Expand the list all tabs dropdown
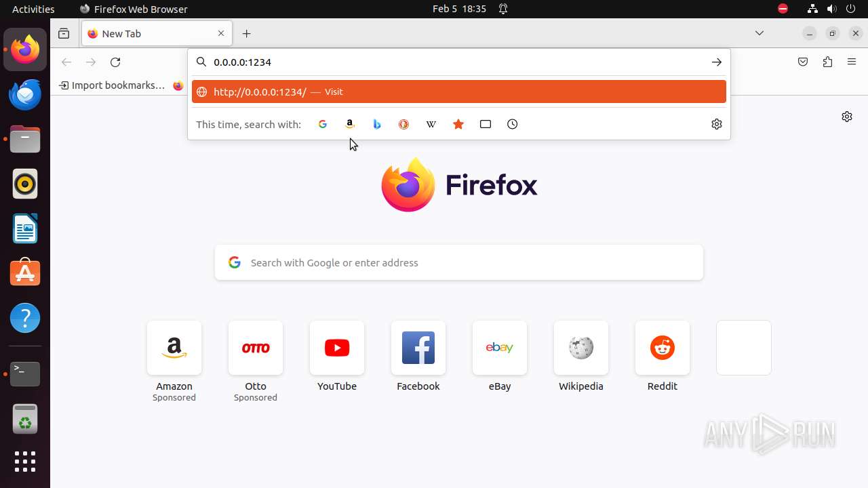This screenshot has height=488, width=868. coord(759,33)
